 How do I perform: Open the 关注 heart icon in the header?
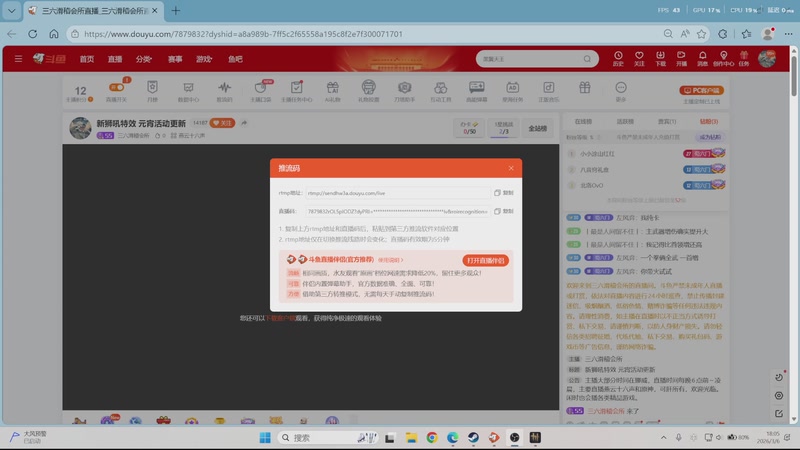tap(639, 59)
